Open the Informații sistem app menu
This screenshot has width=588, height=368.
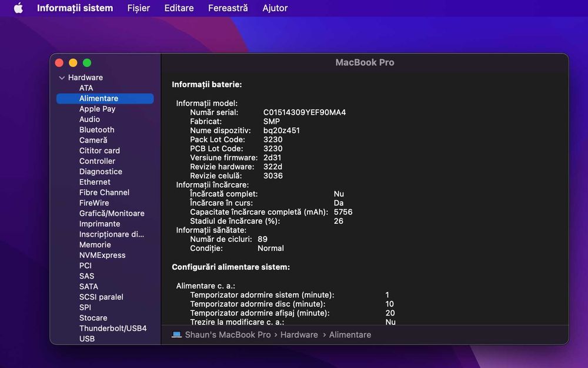(75, 8)
